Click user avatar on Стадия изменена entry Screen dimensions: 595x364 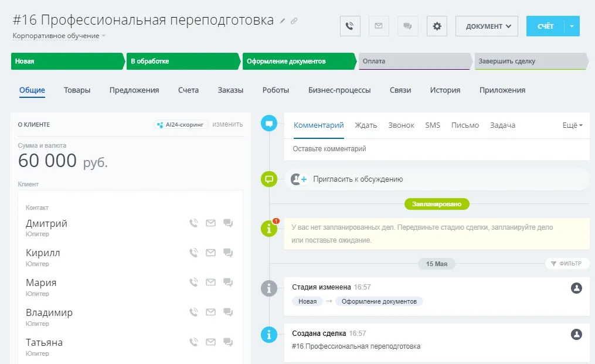[x=576, y=288]
